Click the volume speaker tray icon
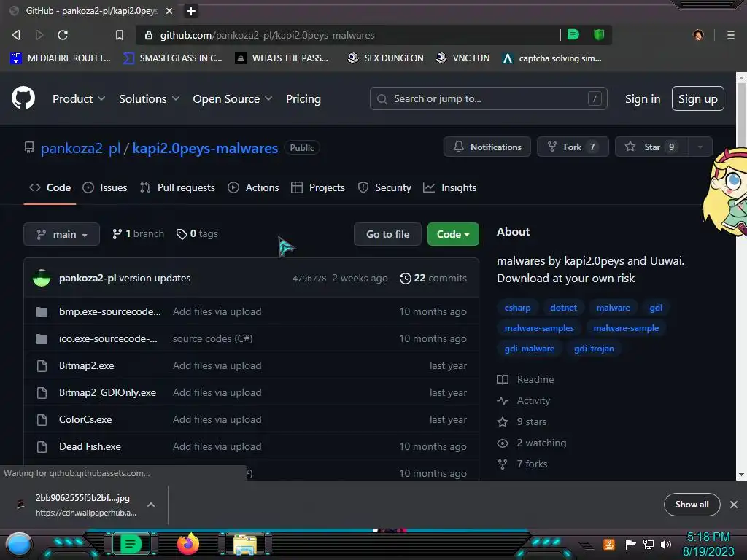This screenshot has width=747, height=560. coord(666,544)
